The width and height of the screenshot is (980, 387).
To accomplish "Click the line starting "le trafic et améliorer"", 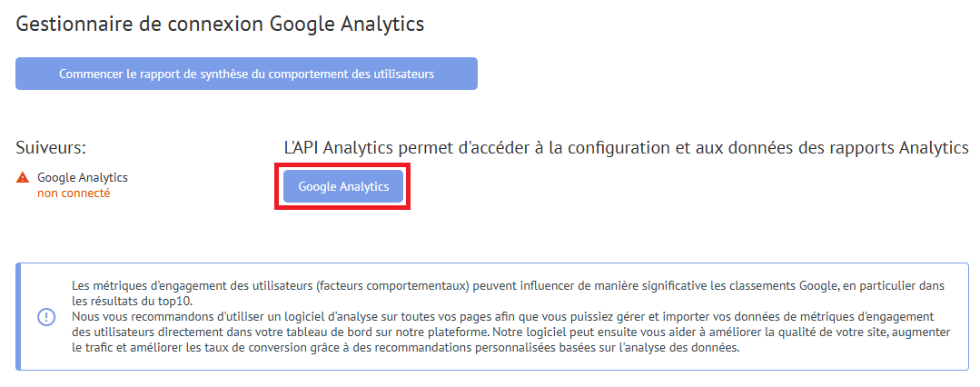I will (x=406, y=348).
